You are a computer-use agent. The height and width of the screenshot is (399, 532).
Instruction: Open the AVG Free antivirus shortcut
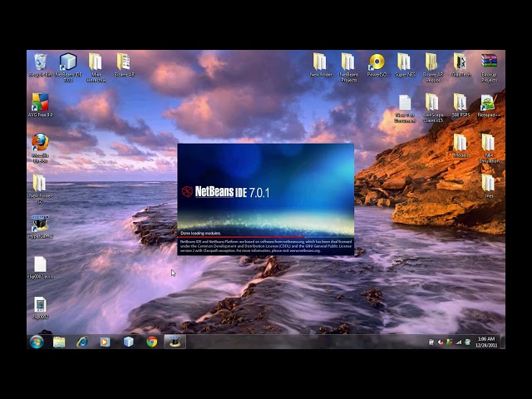point(41,106)
